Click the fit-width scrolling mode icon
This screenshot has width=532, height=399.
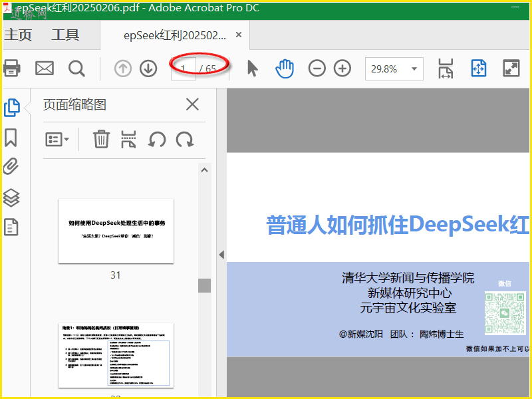click(x=446, y=68)
